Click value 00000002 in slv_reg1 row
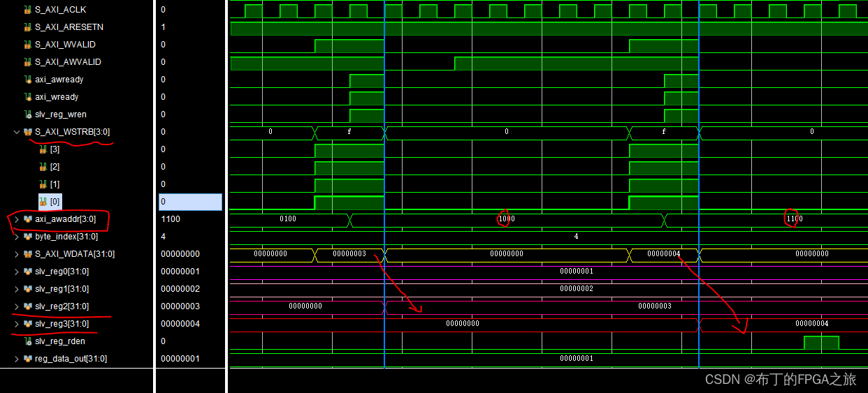The image size is (868, 393). coord(180,289)
